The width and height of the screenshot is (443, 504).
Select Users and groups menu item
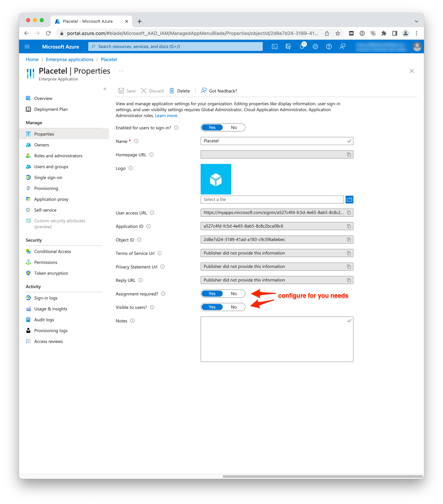[51, 167]
